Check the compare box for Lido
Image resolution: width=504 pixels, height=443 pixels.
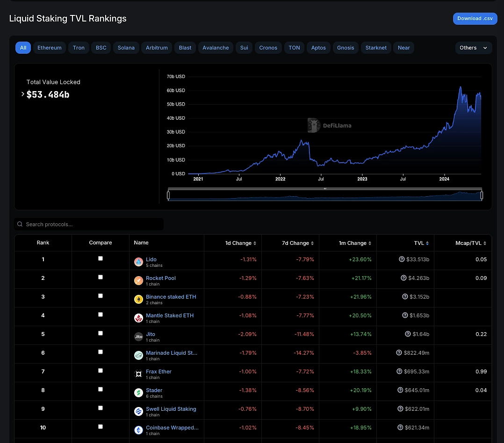pyautogui.click(x=100, y=258)
